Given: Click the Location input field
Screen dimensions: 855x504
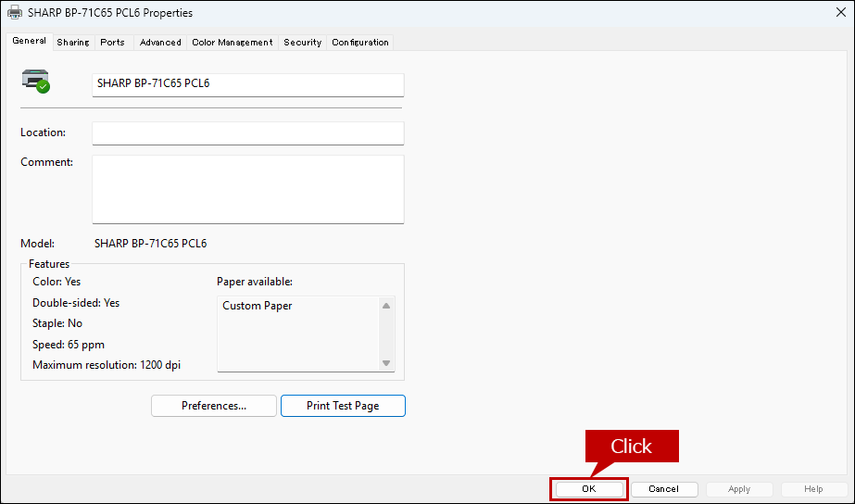Looking at the screenshot, I should tap(248, 133).
